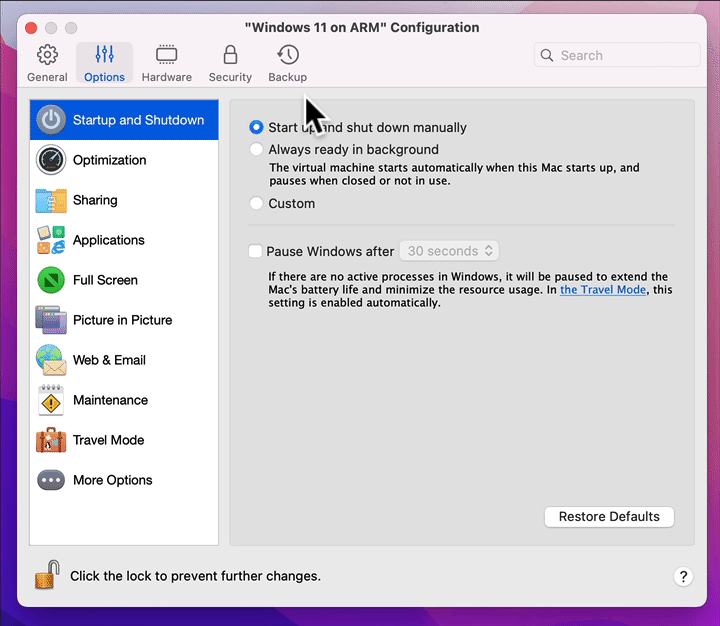
Task: Select Picture in Picture in sidebar
Action: tap(124, 320)
